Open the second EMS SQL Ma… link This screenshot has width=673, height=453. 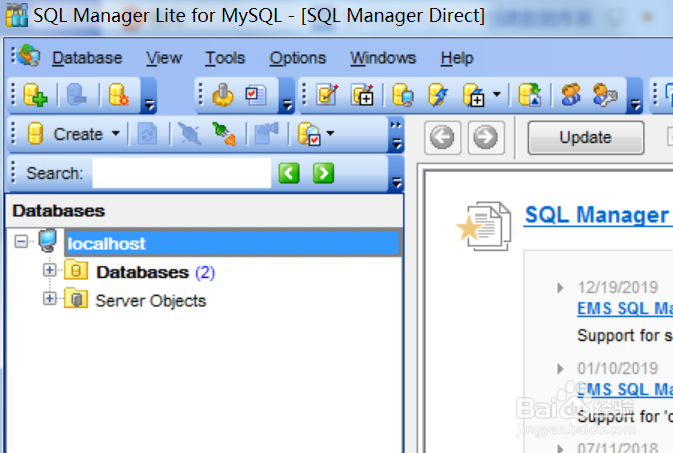[x=625, y=389]
